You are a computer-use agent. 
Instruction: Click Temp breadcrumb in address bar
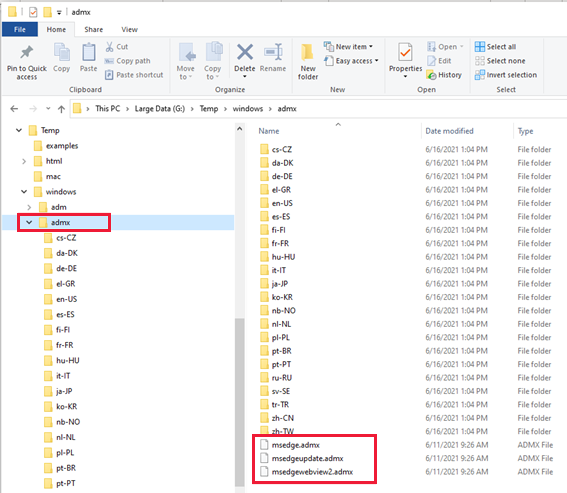click(x=209, y=109)
